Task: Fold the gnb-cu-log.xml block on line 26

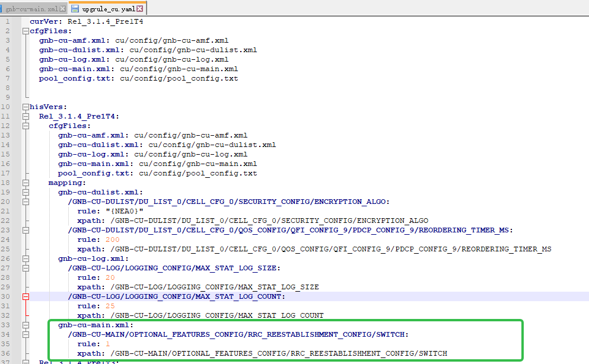Action: point(26,258)
